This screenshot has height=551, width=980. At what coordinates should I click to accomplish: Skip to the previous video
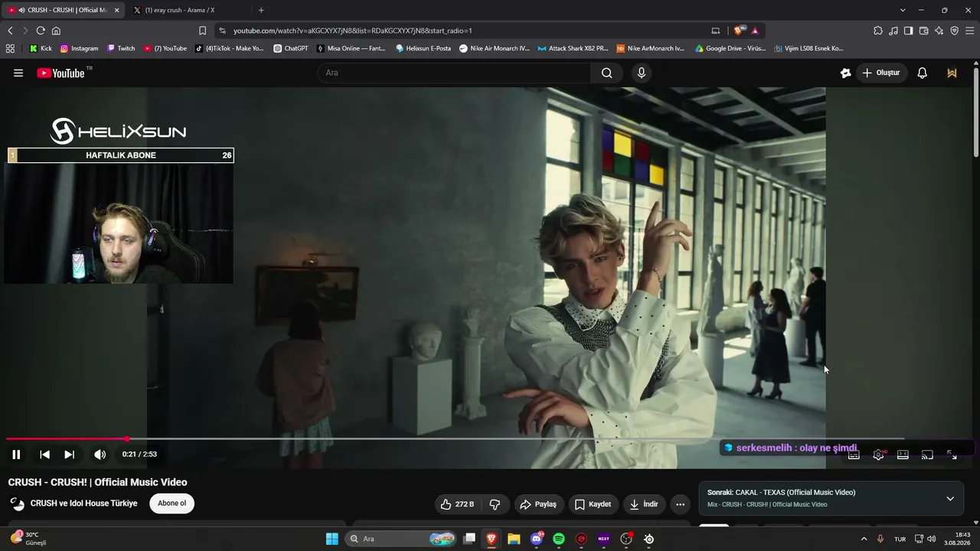pos(44,455)
